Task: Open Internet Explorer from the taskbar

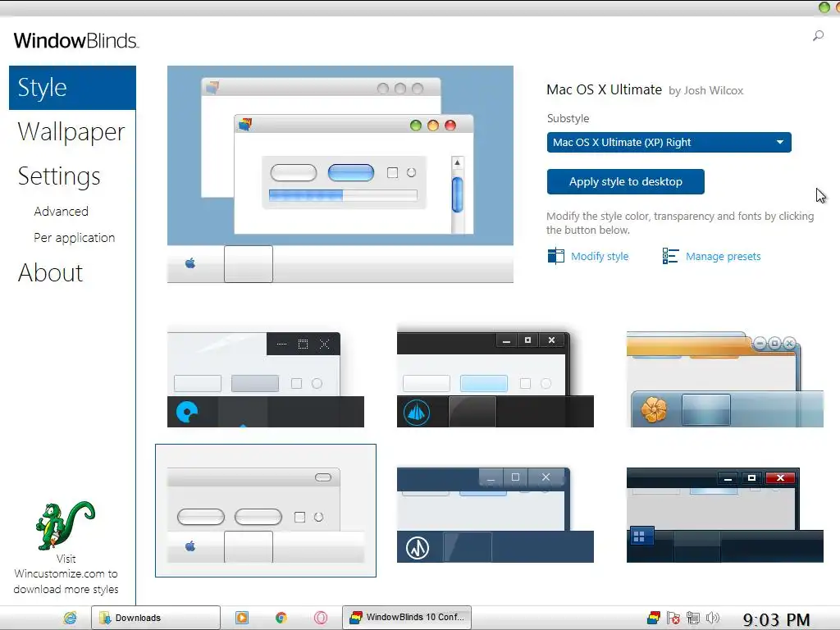Action: coord(71,618)
